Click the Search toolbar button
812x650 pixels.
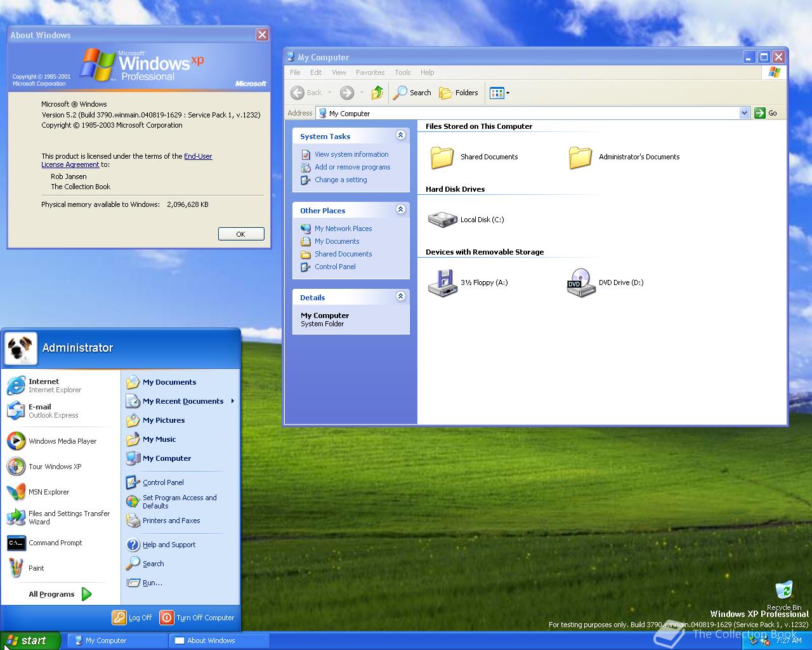coord(412,93)
